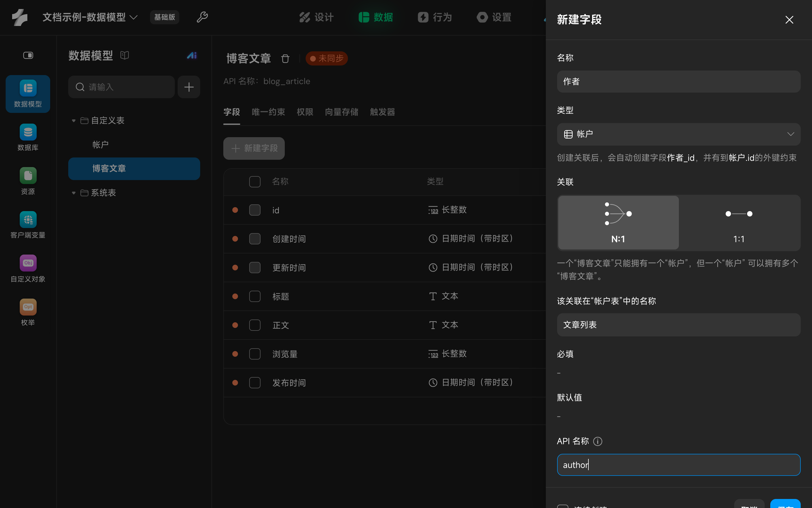Select the 博客文章 table in tree
This screenshot has width=812, height=508.
point(134,169)
